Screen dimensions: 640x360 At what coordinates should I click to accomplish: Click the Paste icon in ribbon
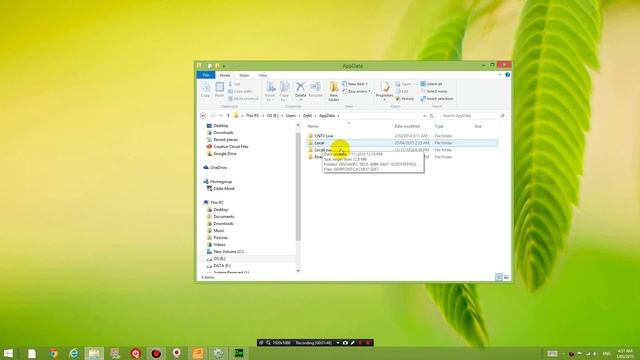pos(219,89)
